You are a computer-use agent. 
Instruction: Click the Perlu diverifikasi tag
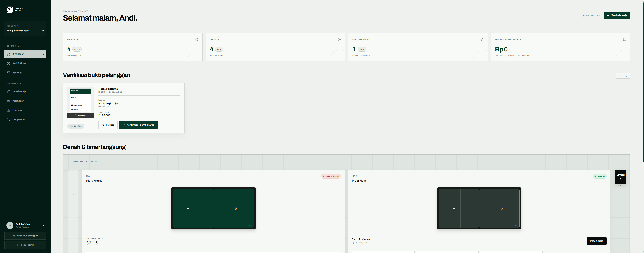point(76,126)
